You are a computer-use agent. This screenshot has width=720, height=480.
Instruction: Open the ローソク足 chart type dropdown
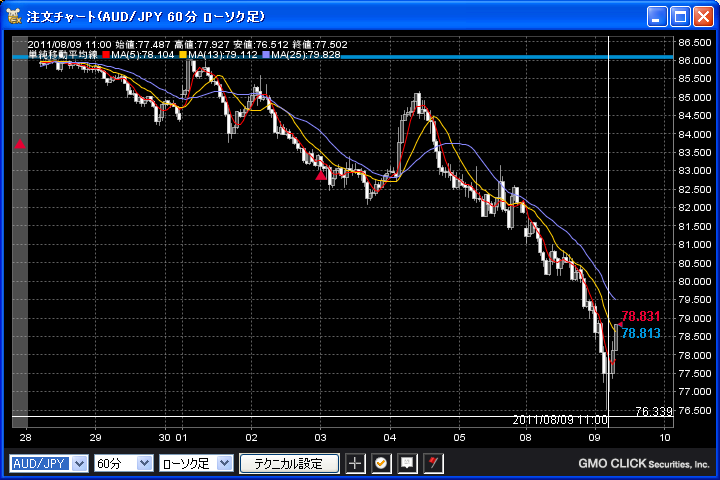pos(195,463)
